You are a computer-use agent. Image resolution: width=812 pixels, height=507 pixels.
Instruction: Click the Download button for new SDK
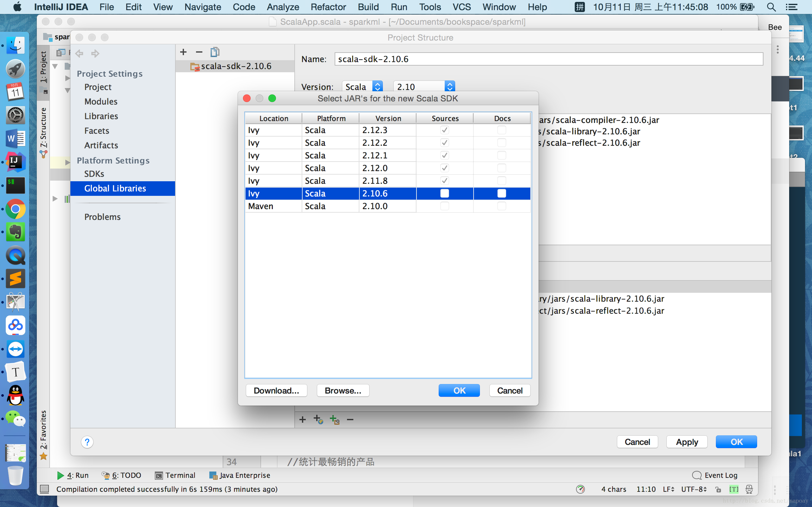pyautogui.click(x=276, y=390)
